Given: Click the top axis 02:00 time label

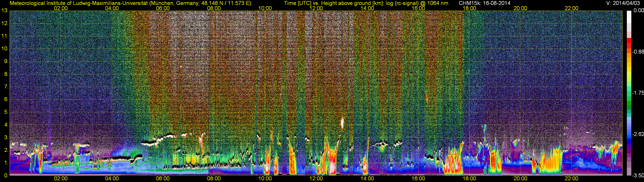Looking at the screenshot, I should (61, 8).
